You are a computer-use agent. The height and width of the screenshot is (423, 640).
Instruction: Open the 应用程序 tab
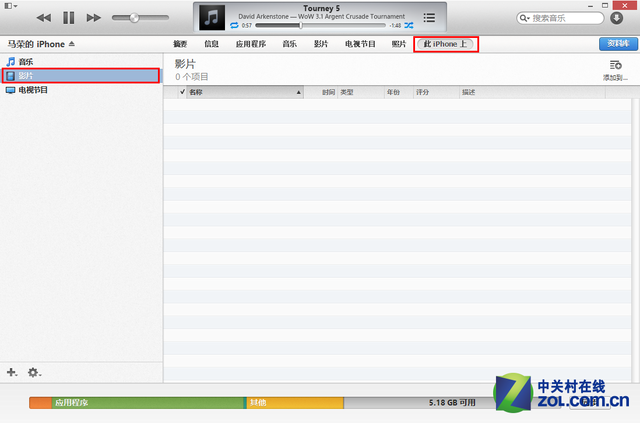(251, 44)
